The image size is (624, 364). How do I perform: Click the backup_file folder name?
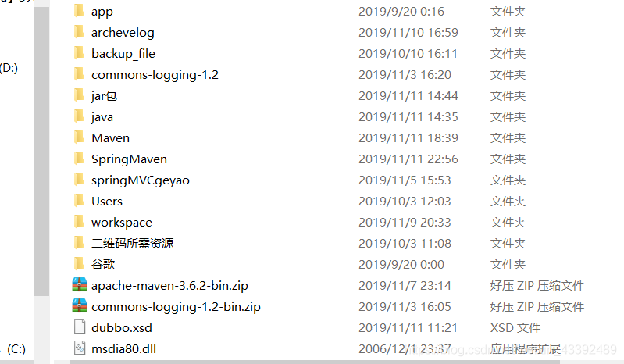click(123, 54)
